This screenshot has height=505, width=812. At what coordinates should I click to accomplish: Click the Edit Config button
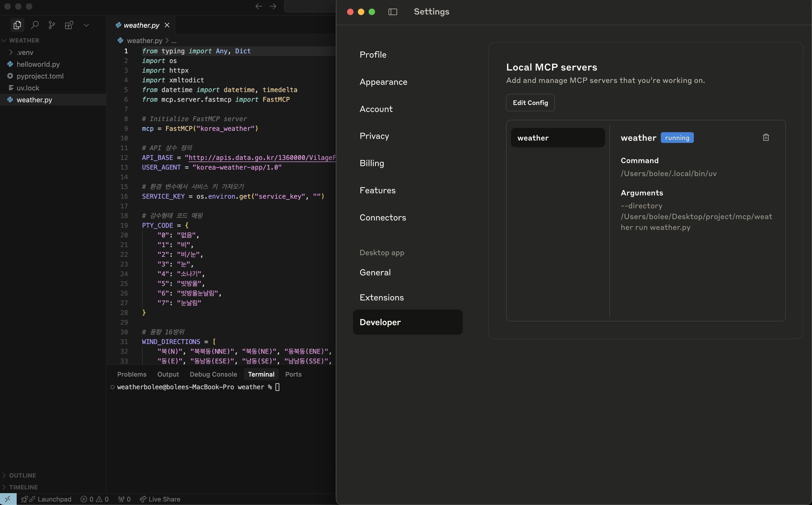530,103
